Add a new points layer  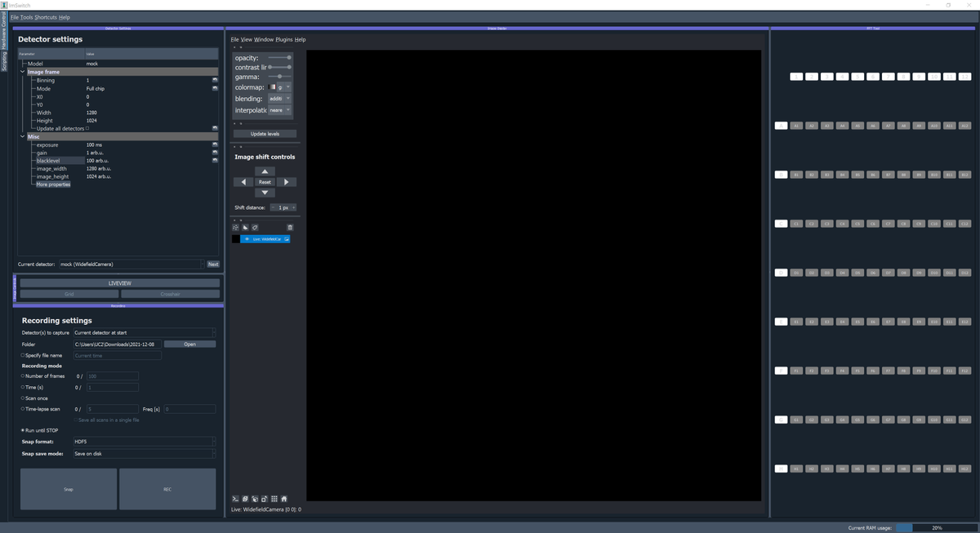(x=236, y=227)
